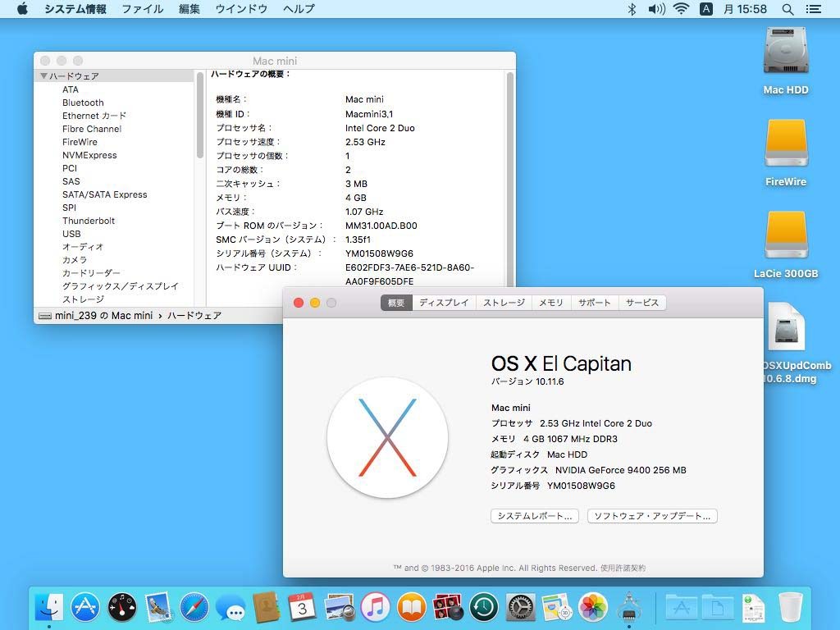
Task: Open the Mac HDD drive icon on desktop
Action: click(x=786, y=52)
